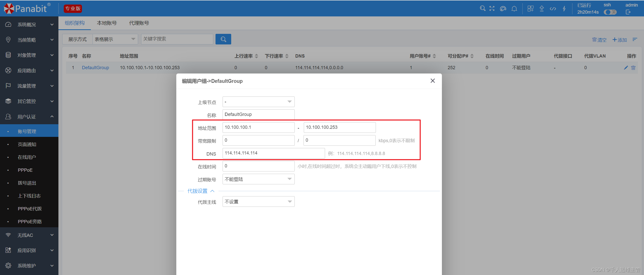Open 页面通知 in sidebar

29,144
